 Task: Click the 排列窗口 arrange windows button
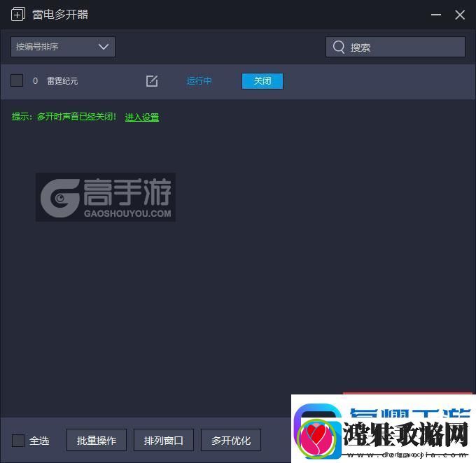[164, 440]
